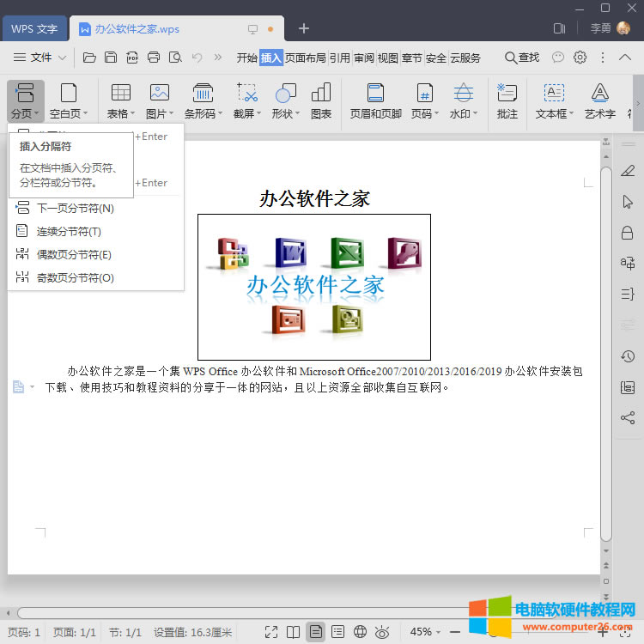
Task: Expand the 文件 menu dropdown arrow
Action: click(63, 58)
